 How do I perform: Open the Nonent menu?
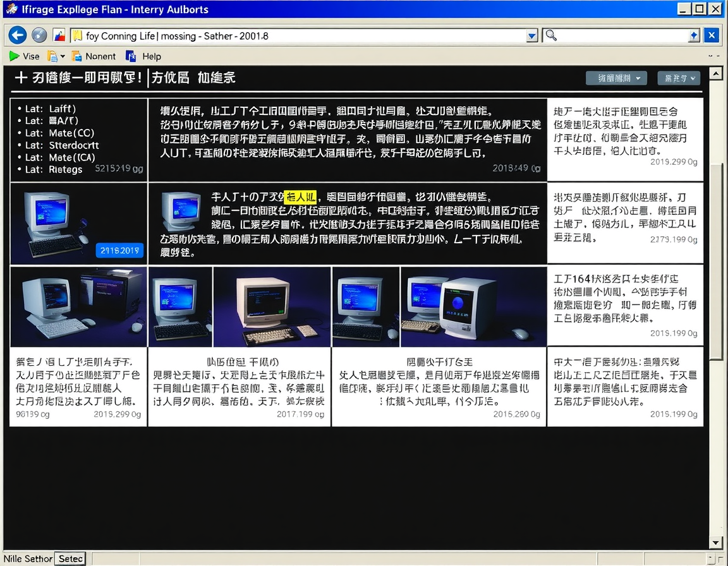[x=100, y=57]
